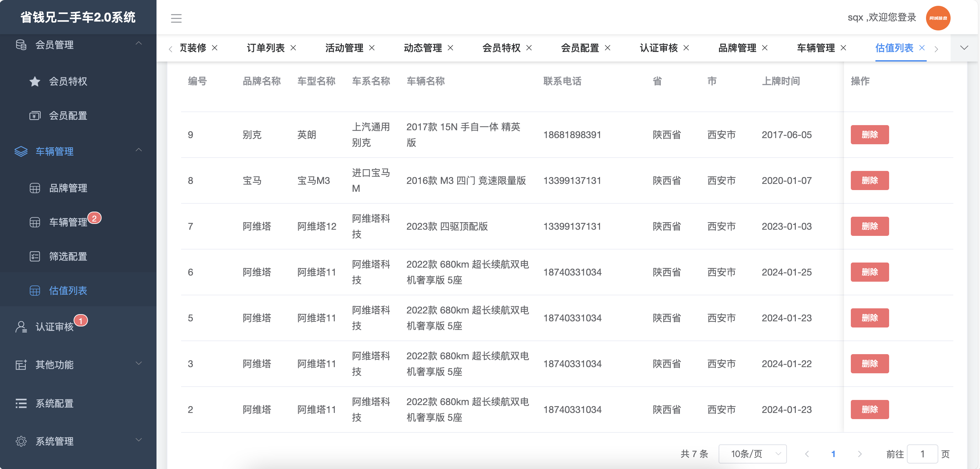This screenshot has width=980, height=469.
Task: Click the 共 7 条 total count
Action: 694,454
